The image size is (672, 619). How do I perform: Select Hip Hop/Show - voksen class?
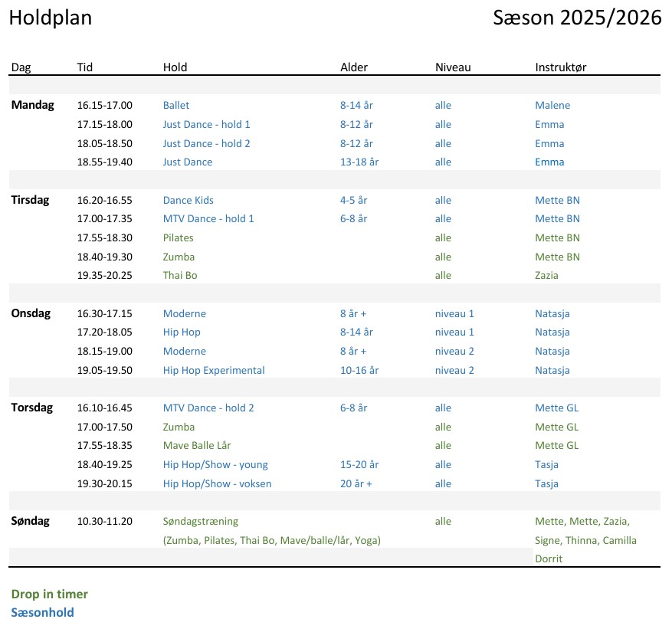pos(217,483)
